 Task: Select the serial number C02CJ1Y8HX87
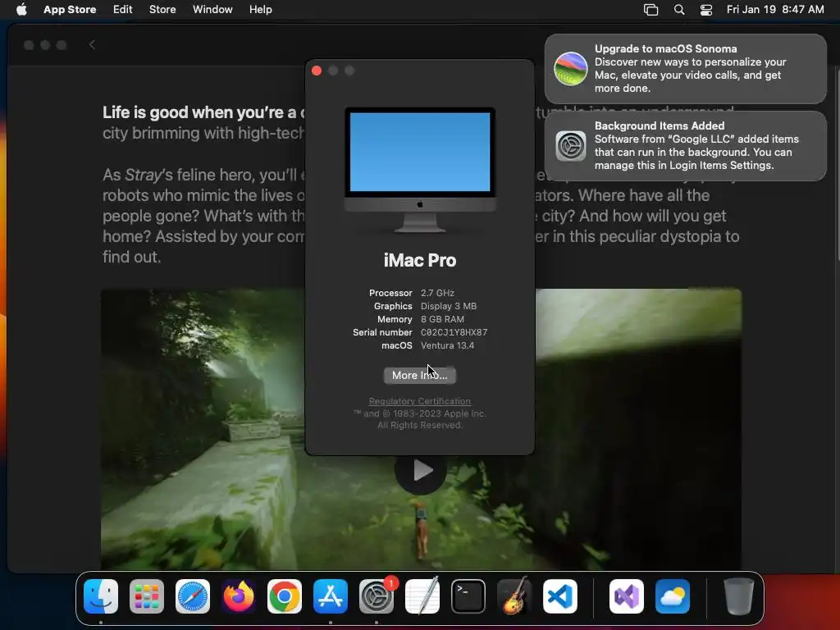[454, 332]
